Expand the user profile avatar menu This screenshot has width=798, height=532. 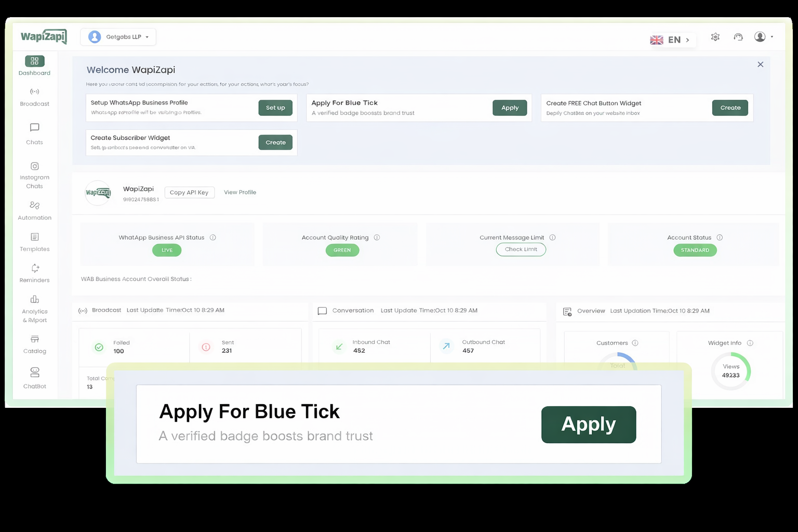tap(763, 37)
